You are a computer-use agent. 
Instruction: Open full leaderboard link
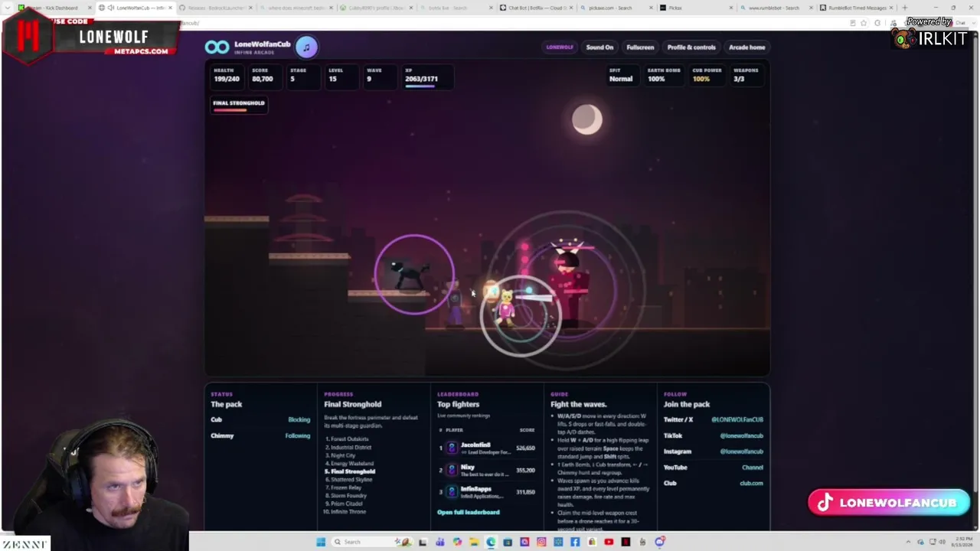[468, 512]
